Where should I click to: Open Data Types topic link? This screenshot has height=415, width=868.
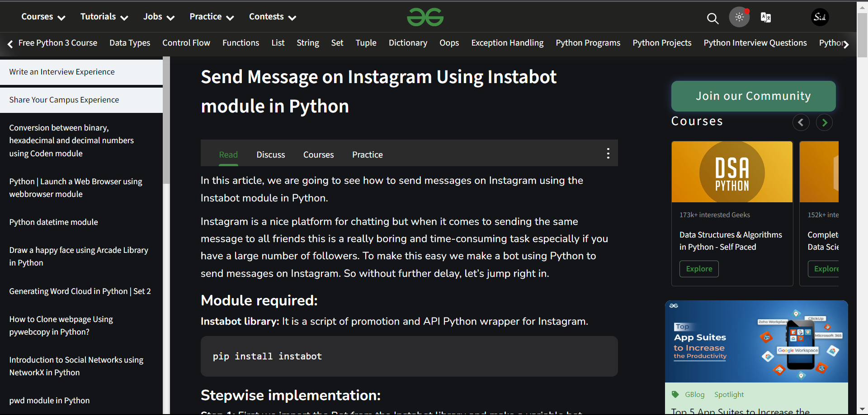tap(130, 43)
